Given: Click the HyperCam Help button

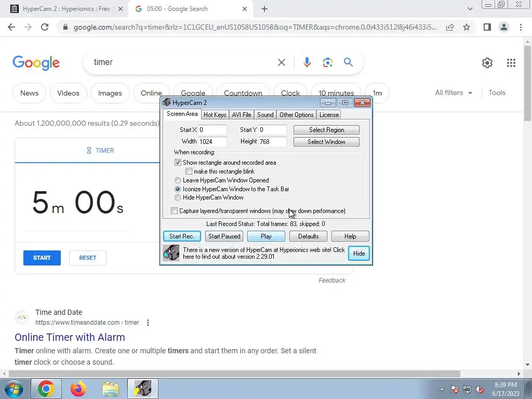Looking at the screenshot, I should (x=350, y=236).
